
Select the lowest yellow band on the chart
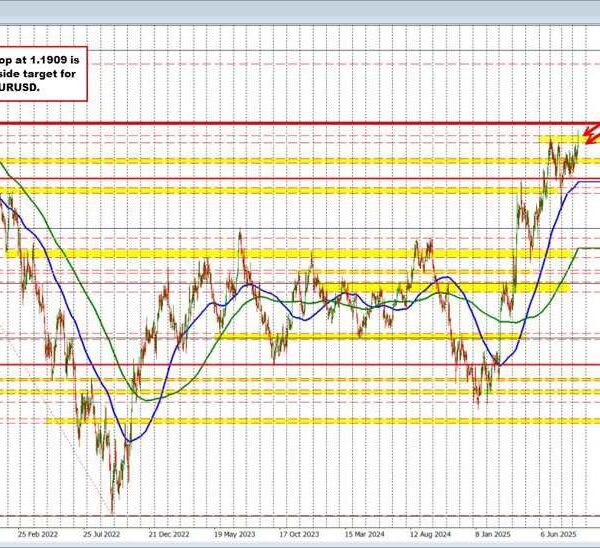coord(300,421)
